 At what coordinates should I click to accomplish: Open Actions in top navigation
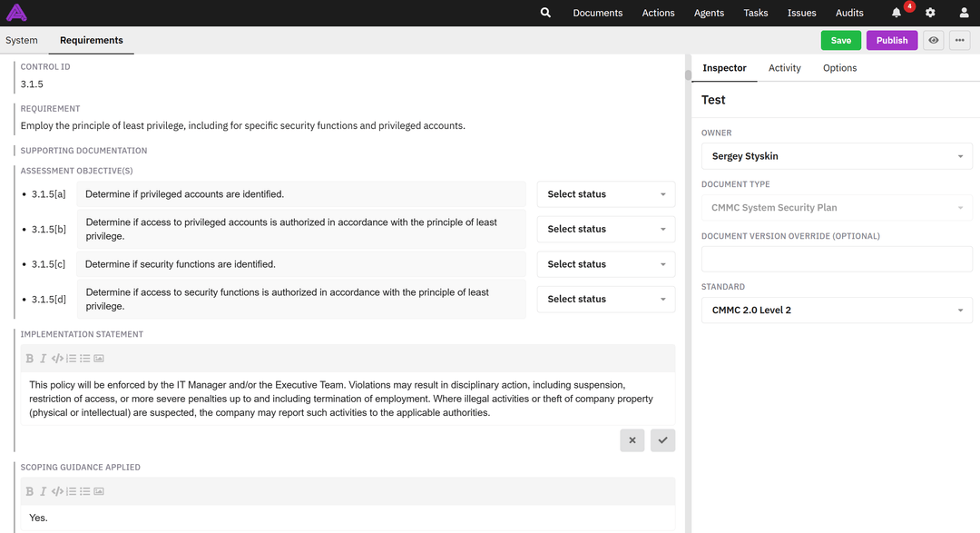coord(658,13)
